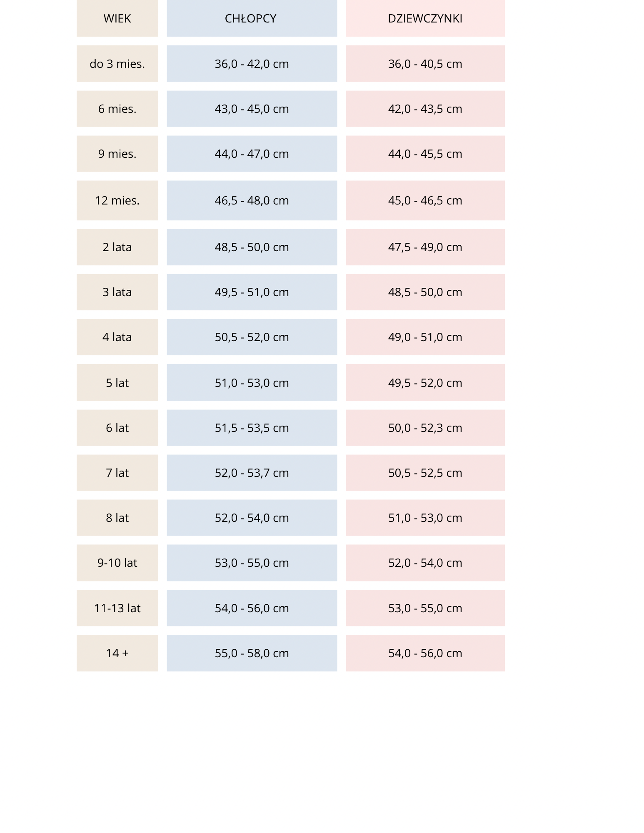Click the boys' 43,0 - 45,0 cm cell
The height and width of the screenshot is (833, 644).
click(252, 109)
